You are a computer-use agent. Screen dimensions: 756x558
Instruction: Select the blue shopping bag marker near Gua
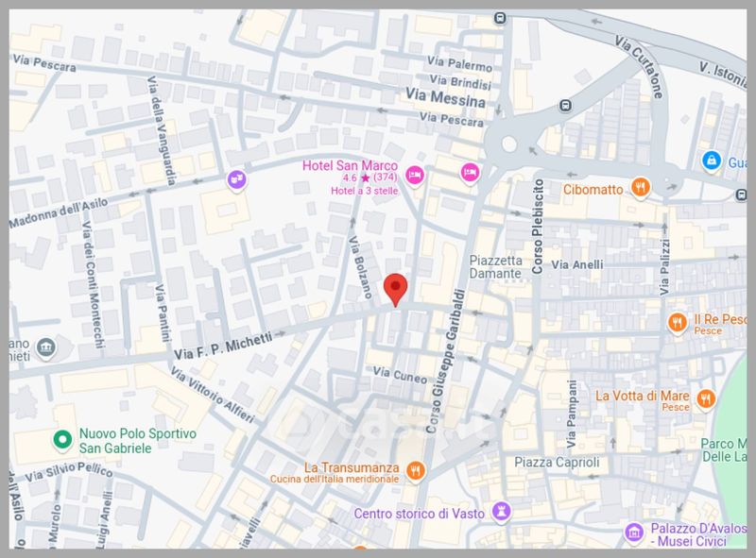pyautogui.click(x=712, y=161)
